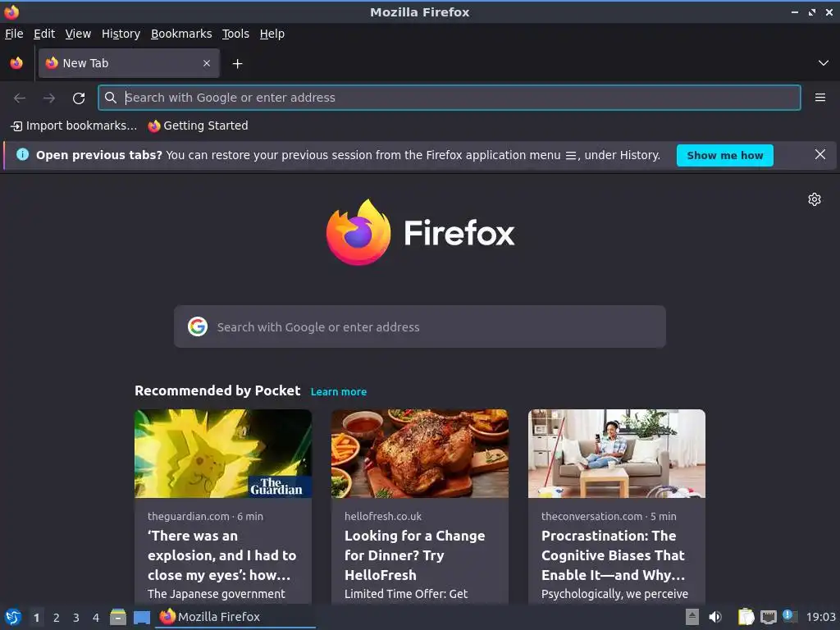The height and width of the screenshot is (630, 840).
Task: Click the clipboard manager tray icon
Action: tap(745, 617)
